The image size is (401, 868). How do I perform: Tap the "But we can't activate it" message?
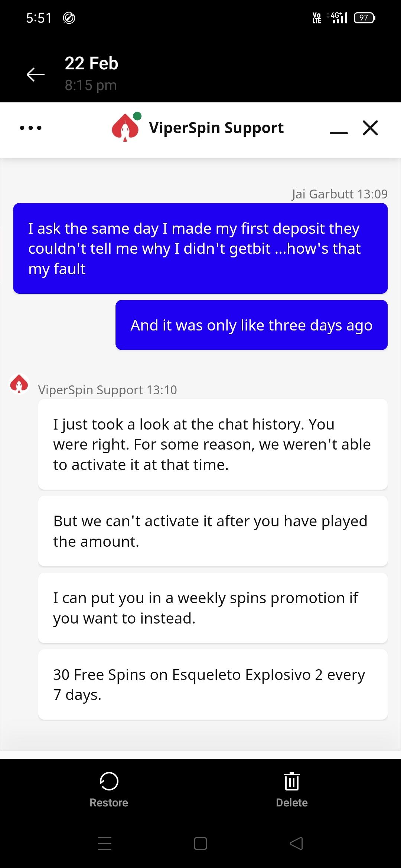pyautogui.click(x=213, y=531)
